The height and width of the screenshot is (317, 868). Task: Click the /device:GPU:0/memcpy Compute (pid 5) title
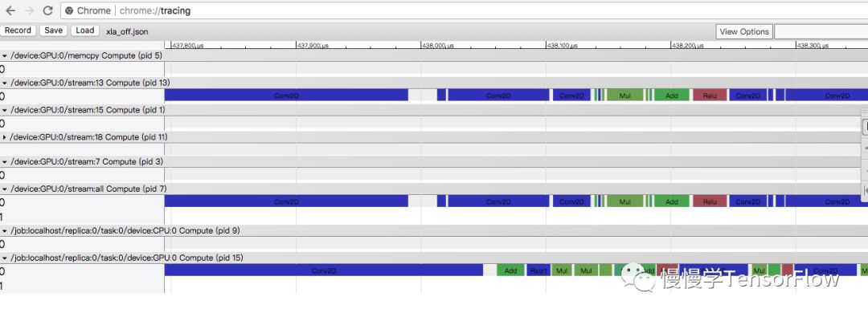86,56
